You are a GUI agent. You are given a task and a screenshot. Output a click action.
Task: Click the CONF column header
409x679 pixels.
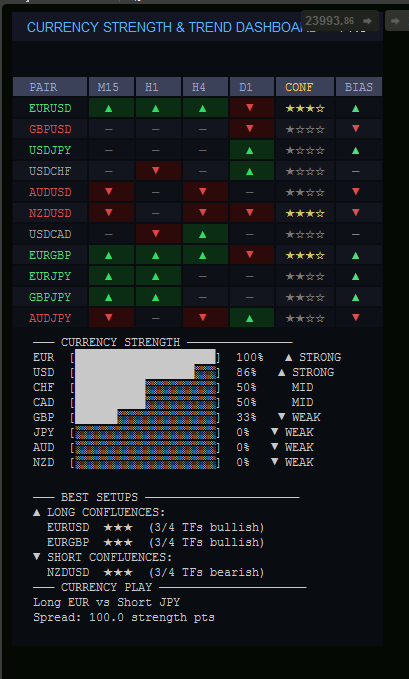(305, 87)
